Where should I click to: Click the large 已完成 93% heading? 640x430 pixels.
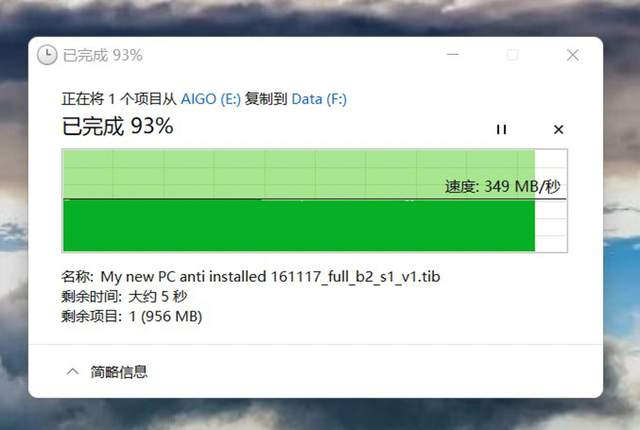click(x=118, y=126)
